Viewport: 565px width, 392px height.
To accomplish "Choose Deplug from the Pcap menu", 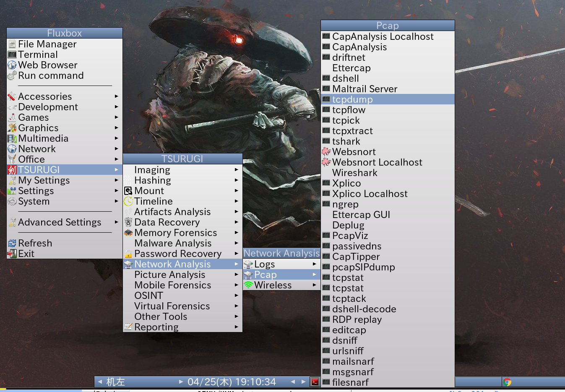I will point(388,225).
